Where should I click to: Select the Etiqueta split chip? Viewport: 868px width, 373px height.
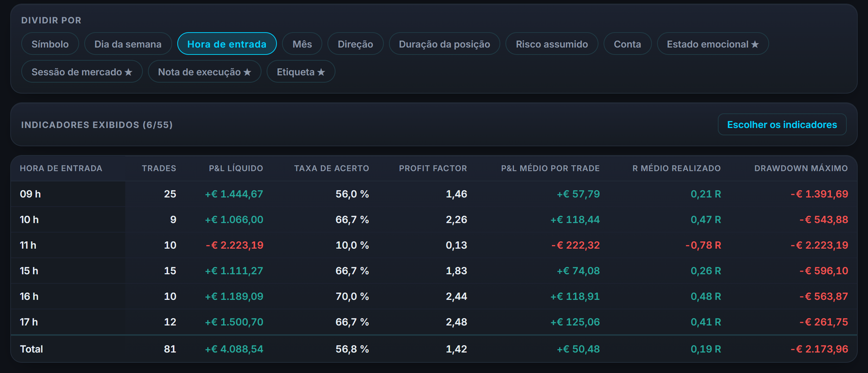[301, 72]
